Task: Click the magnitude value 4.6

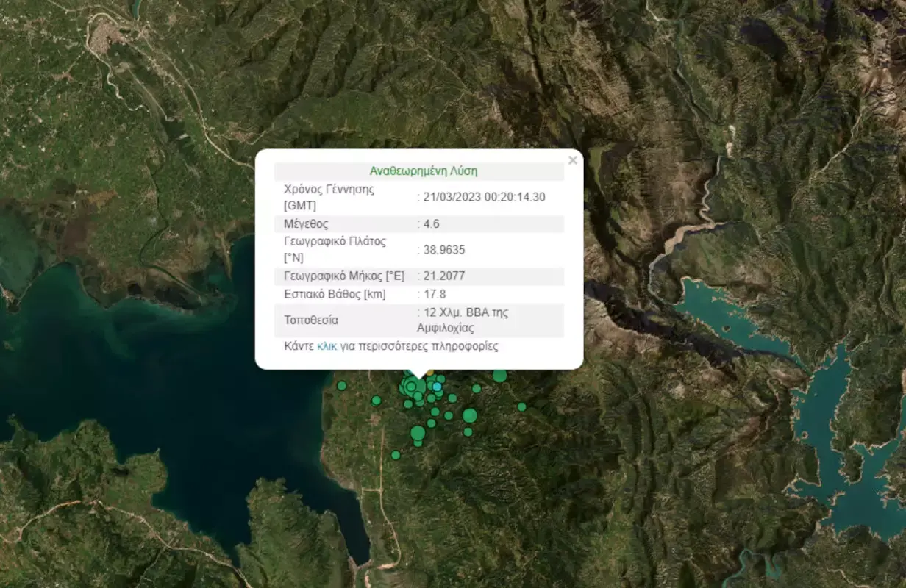Action: coord(429,224)
